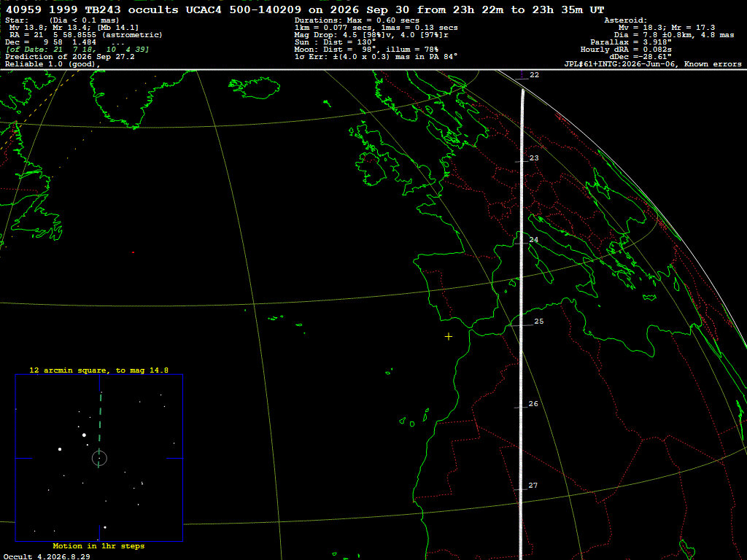Click the event title with UCAC4 500-140209
Viewport: 747px width, 560px height.
click(305, 9)
